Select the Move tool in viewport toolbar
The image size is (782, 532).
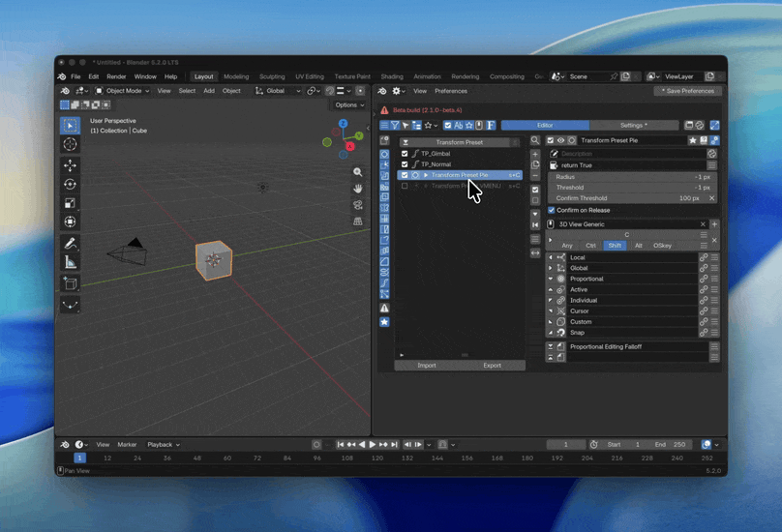point(70,165)
